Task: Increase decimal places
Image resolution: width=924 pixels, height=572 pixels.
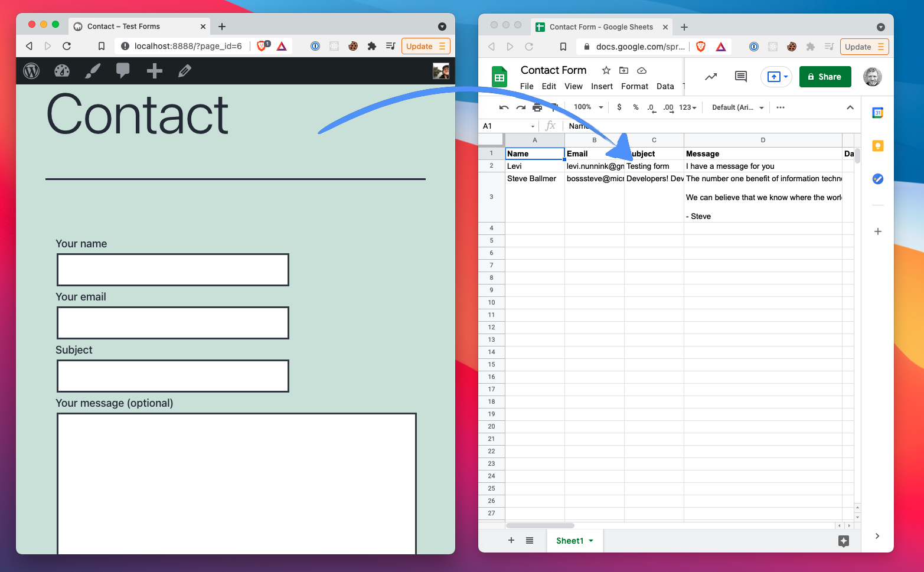Action: click(x=668, y=107)
